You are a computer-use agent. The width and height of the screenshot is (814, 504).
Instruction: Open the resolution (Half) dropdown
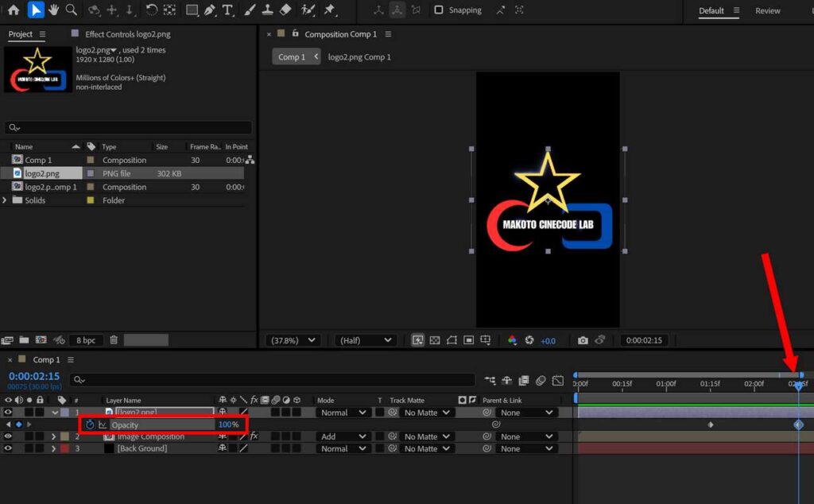click(366, 340)
